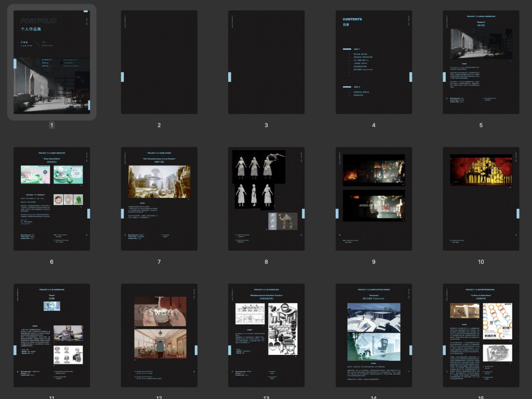Select blank page 3 thumbnail
Viewport: 532px width, 399px height.
coord(267,62)
